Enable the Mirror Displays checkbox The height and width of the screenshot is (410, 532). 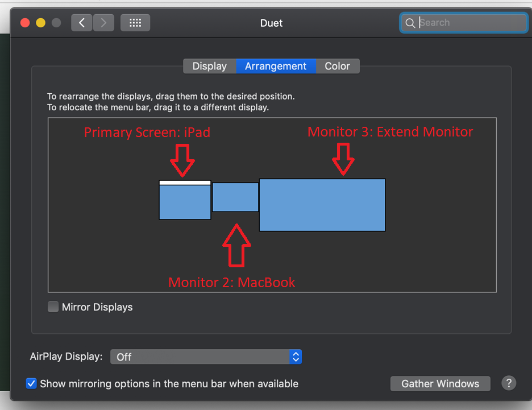click(x=53, y=307)
